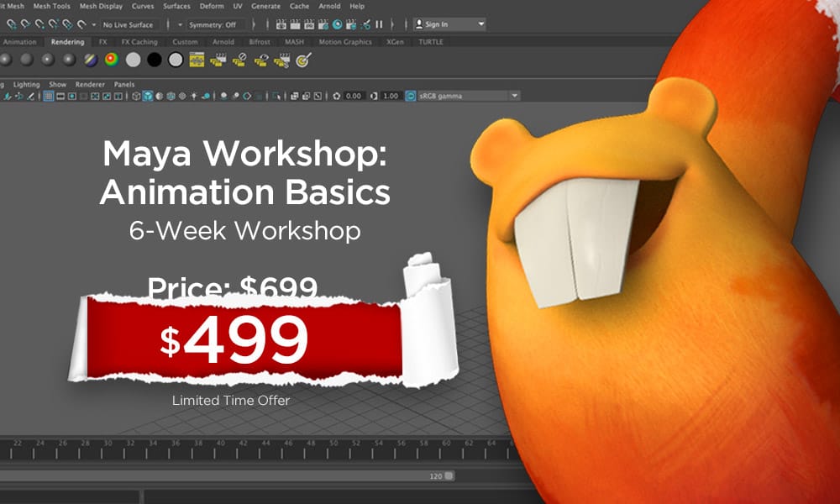
Task: Switch to the XGen shelf tab
Action: [395, 42]
